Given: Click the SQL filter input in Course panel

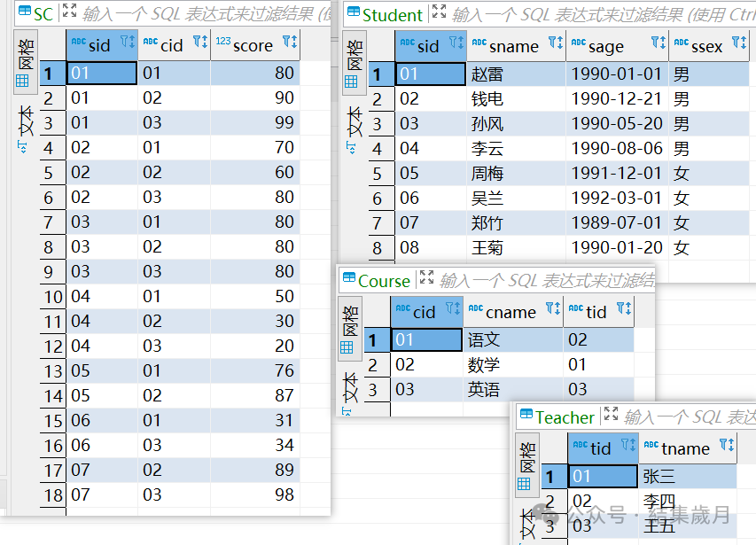Looking at the screenshot, I should pyautogui.click(x=546, y=280).
